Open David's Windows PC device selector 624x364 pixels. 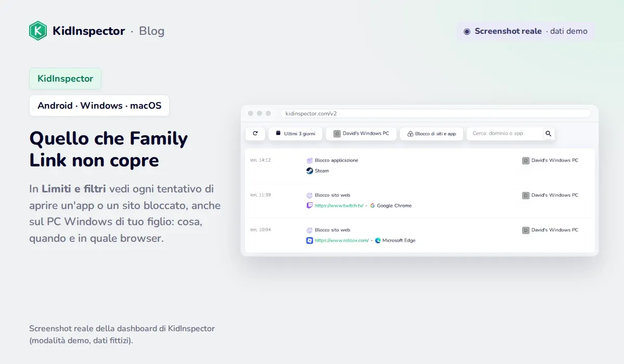(361, 134)
